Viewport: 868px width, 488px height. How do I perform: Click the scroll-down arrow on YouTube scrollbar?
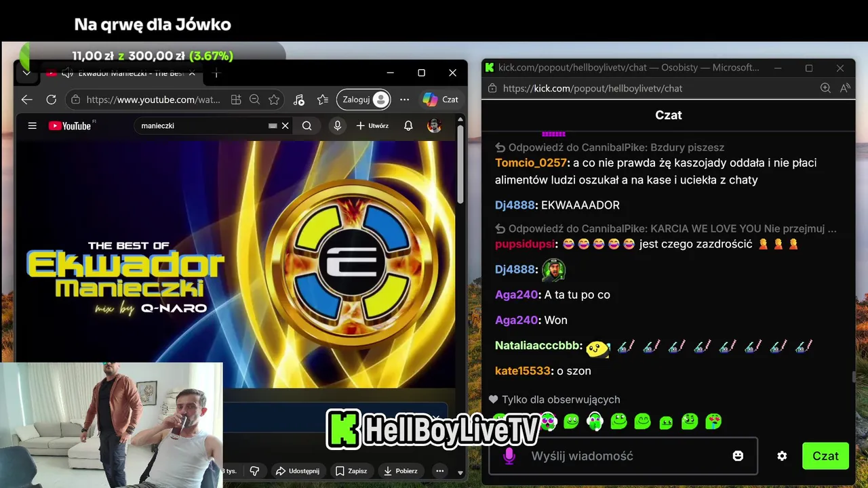[460, 472]
